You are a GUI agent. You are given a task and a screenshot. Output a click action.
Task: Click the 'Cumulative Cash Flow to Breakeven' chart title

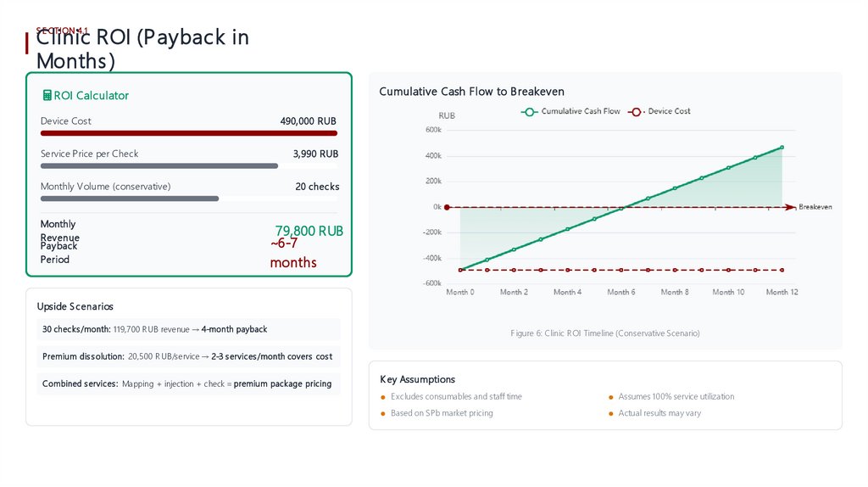pos(471,92)
